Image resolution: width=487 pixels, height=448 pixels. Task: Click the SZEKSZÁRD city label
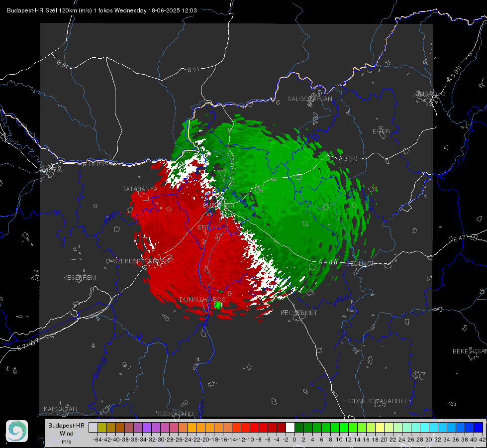point(176,414)
